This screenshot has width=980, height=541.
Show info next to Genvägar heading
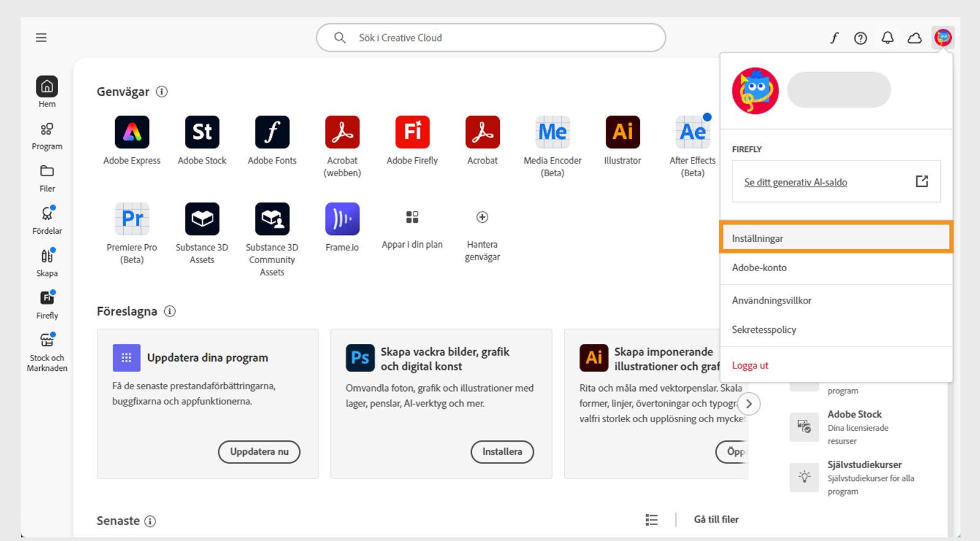tap(162, 92)
